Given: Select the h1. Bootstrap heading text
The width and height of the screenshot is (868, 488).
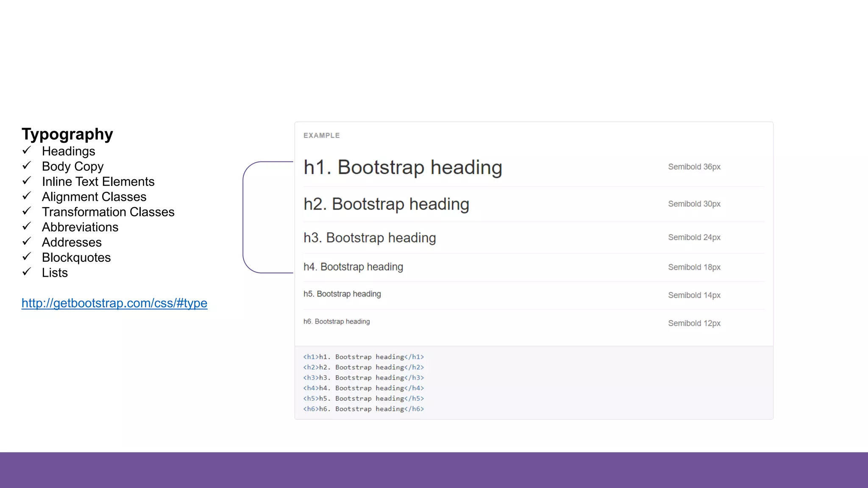Looking at the screenshot, I should [403, 167].
